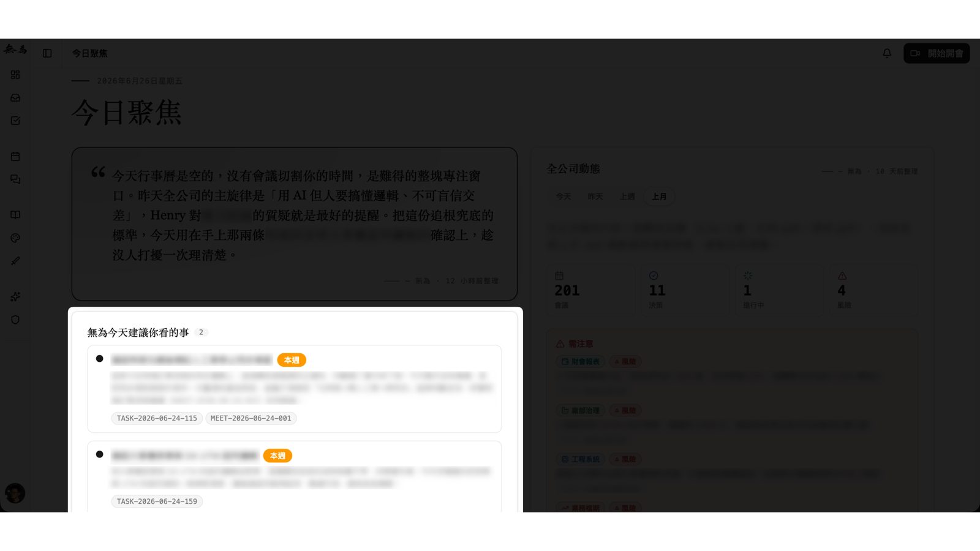Click the 無為 logo in the corner
The width and height of the screenshot is (980, 551).
point(15,49)
